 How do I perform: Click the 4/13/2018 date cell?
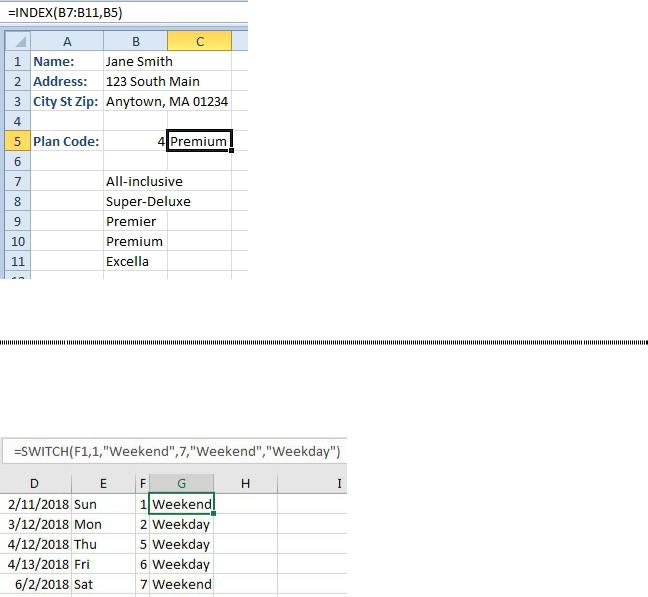(36, 564)
